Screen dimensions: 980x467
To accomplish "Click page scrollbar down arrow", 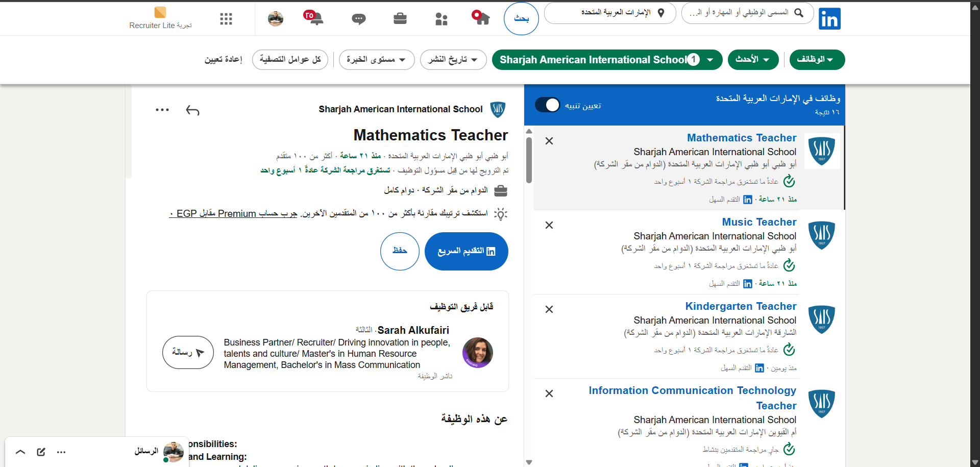I will pyautogui.click(x=975, y=462).
